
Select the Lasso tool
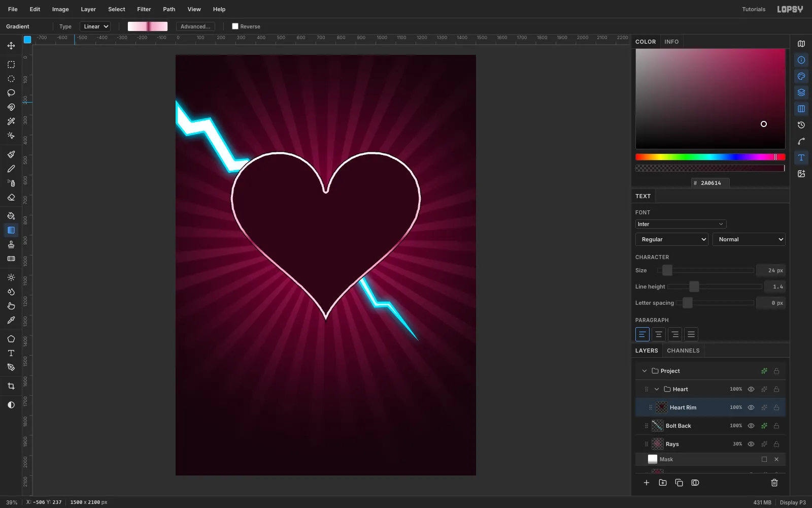pyautogui.click(x=11, y=93)
